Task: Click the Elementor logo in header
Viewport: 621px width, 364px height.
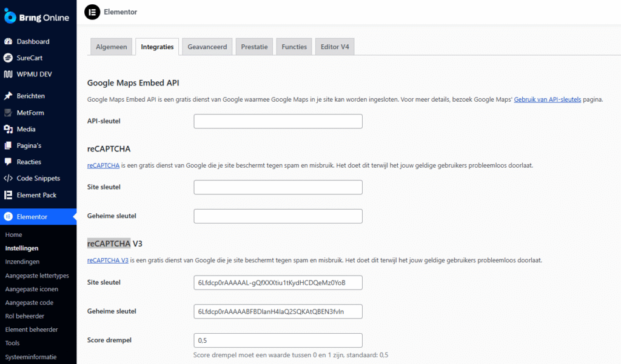Action: click(x=92, y=12)
